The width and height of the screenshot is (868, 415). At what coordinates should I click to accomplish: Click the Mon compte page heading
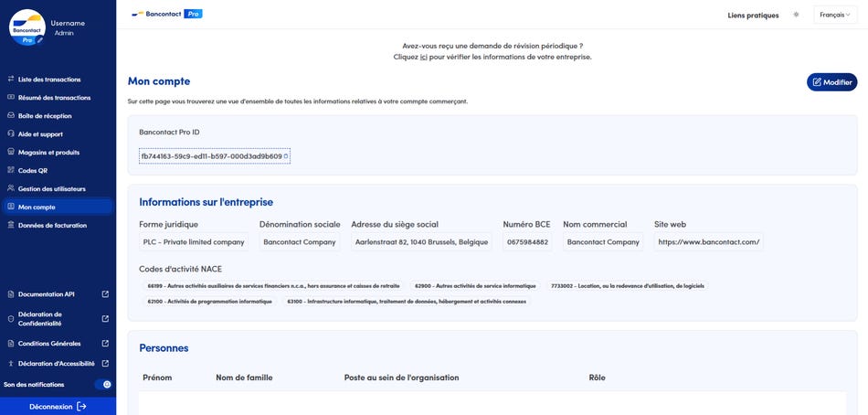click(x=159, y=81)
